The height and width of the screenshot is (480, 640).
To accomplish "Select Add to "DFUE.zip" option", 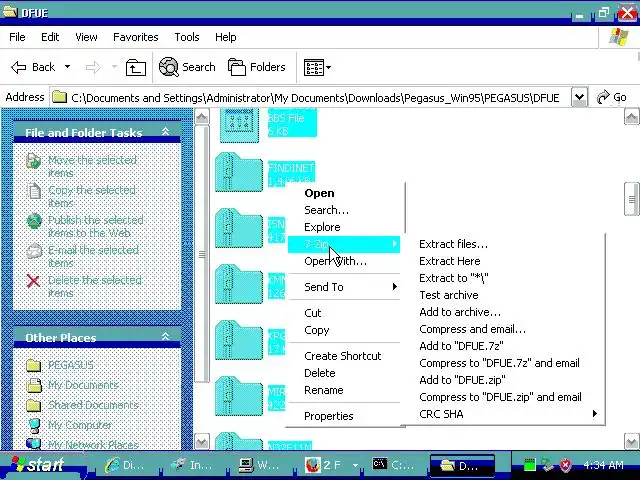I will 462,380.
